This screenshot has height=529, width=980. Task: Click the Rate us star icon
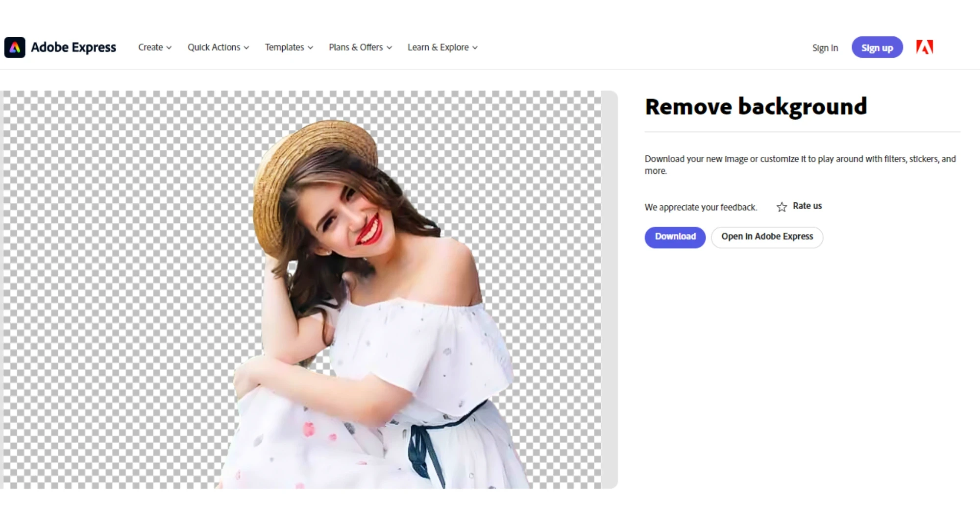(x=782, y=207)
